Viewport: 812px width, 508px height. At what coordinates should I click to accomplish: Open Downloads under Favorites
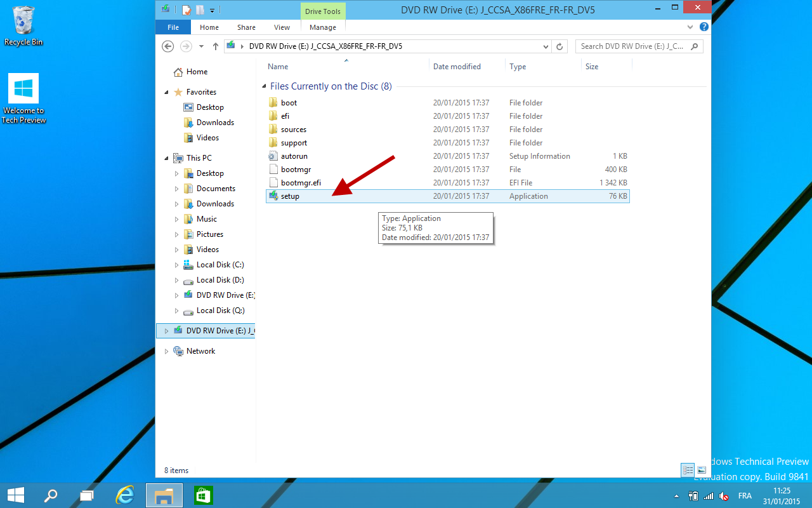215,123
